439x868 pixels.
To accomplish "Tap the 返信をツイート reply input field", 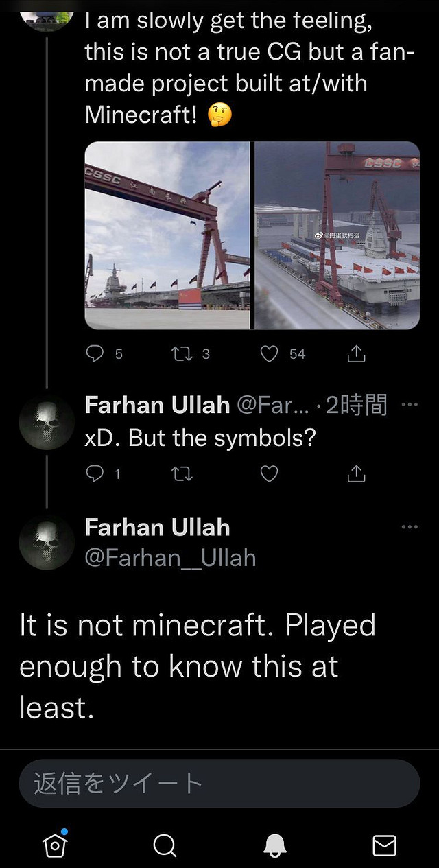I will [219, 782].
